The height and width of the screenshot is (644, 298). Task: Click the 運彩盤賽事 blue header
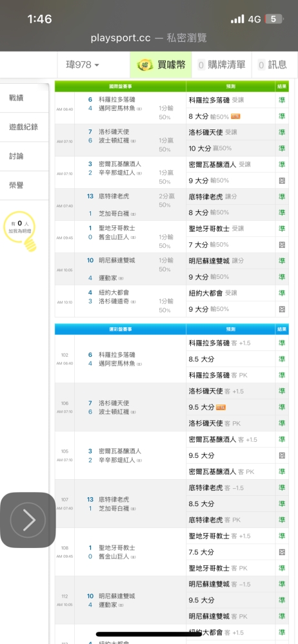(120, 329)
